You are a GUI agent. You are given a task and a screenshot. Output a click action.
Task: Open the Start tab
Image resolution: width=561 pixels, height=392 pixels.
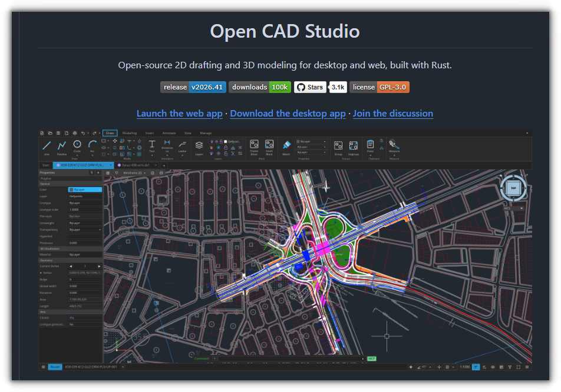(46, 165)
